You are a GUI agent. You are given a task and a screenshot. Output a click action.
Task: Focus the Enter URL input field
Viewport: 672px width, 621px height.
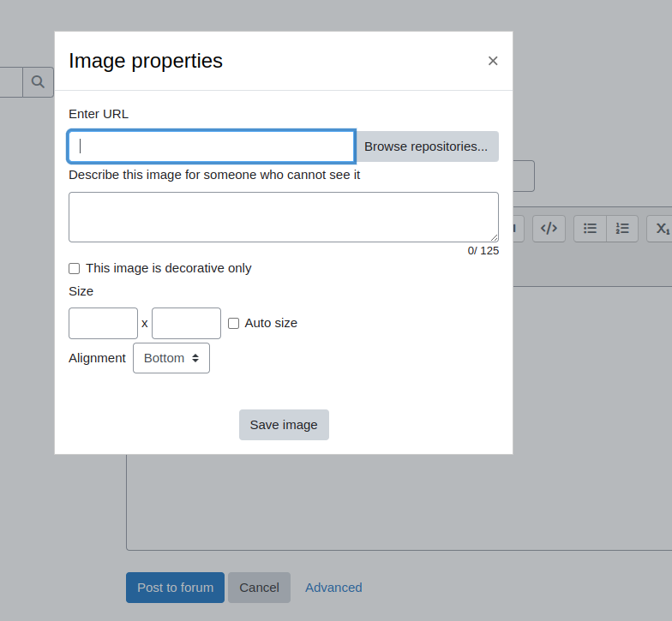point(212,146)
